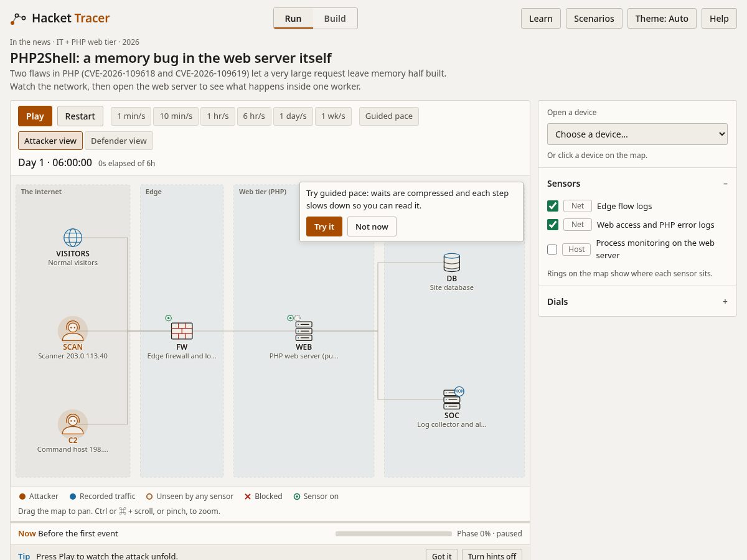747x560 pixels.
Task: Click Unseen by any sensor legend ring
Action: tap(149, 497)
